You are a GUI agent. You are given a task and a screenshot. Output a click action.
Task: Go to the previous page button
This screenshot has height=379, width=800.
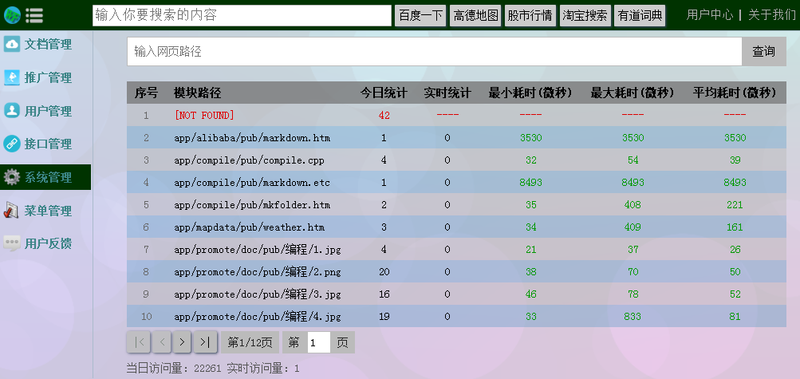[162, 342]
